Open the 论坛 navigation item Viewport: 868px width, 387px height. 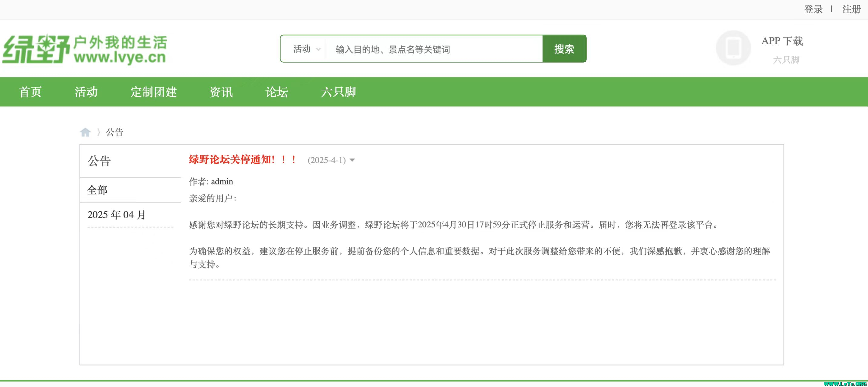coord(277,92)
